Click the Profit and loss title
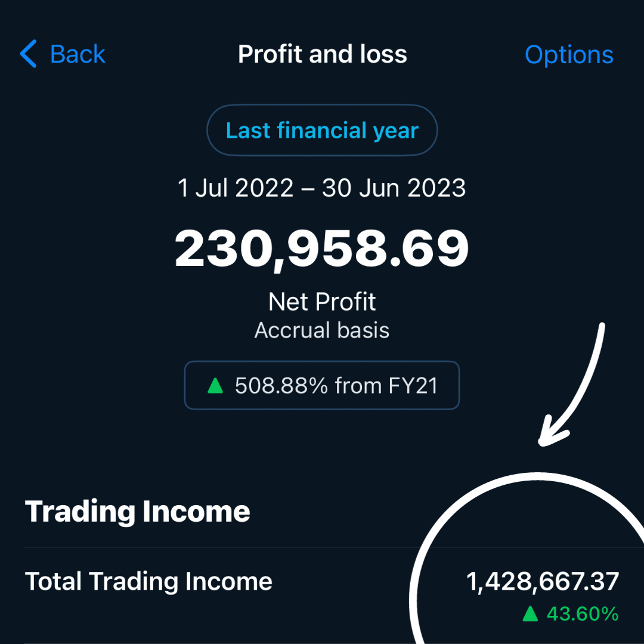644x644 pixels. 322,54
